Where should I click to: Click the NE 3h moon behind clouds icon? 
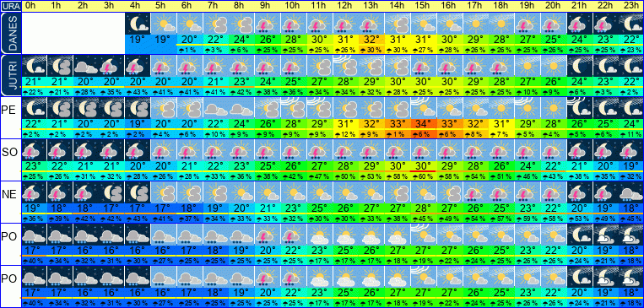point(111,192)
